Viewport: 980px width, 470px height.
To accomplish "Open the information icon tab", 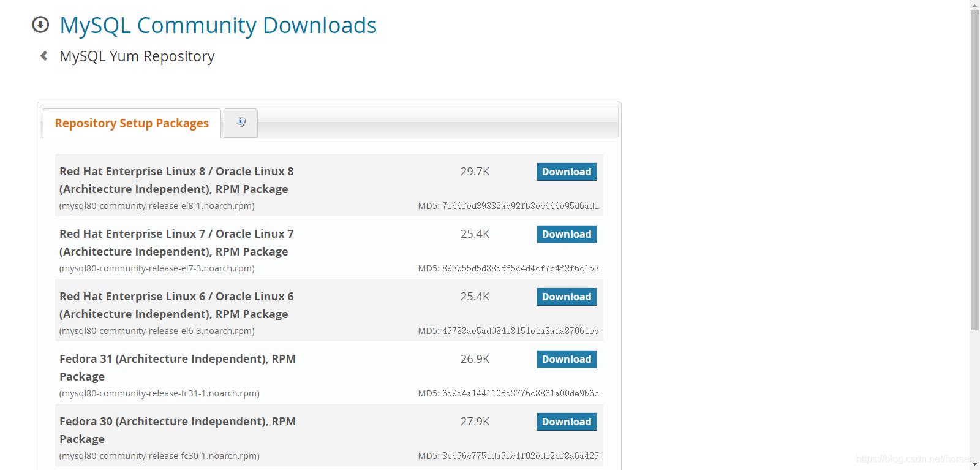I will tap(241, 123).
